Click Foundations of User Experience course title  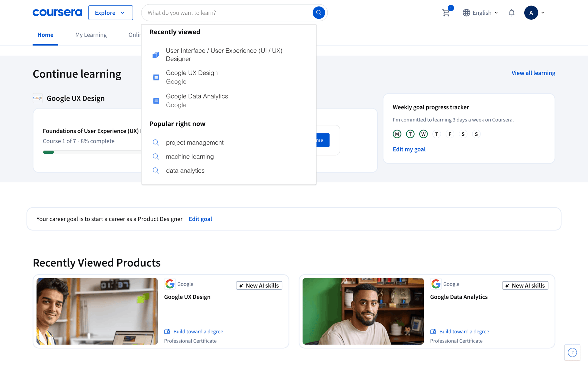pos(92,131)
